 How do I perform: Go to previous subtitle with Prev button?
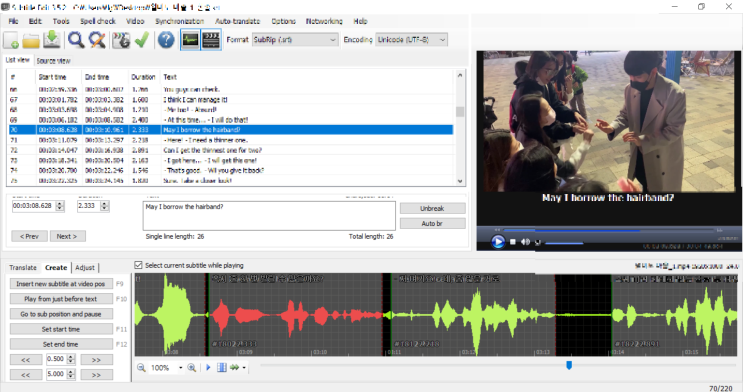[29, 236]
